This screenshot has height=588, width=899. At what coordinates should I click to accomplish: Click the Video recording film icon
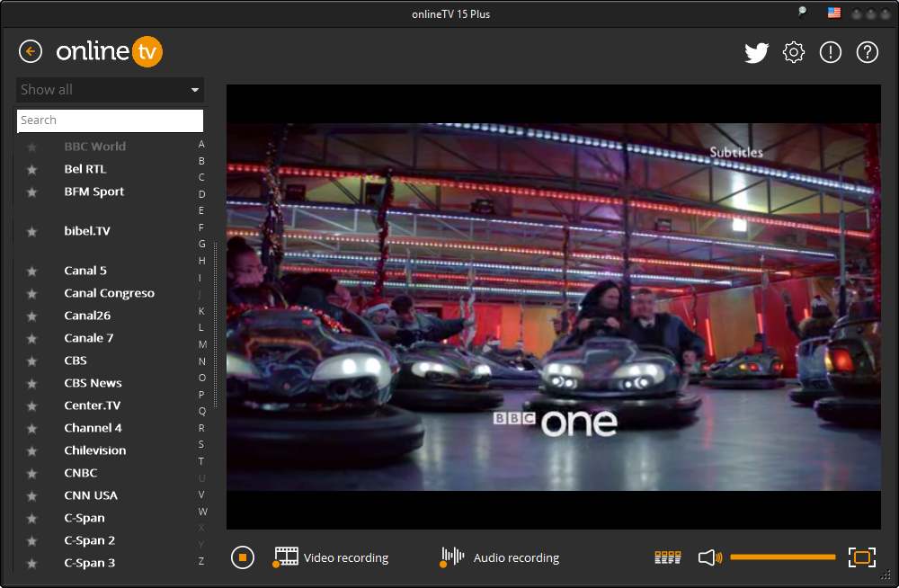coord(286,557)
